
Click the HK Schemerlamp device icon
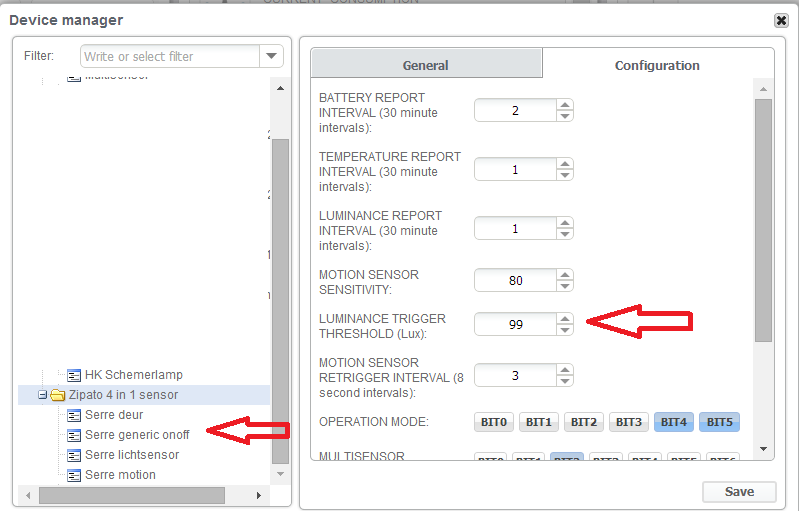click(x=75, y=375)
